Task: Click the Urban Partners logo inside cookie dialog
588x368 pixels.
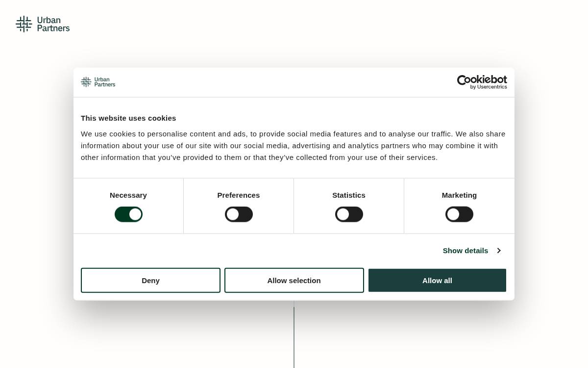Action: (98, 82)
